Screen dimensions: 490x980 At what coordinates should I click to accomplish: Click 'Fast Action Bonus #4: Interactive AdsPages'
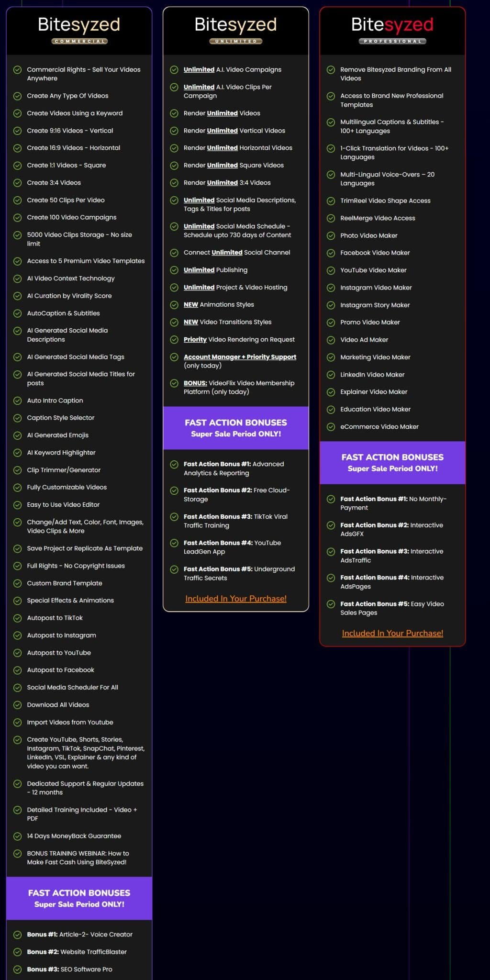click(x=392, y=582)
